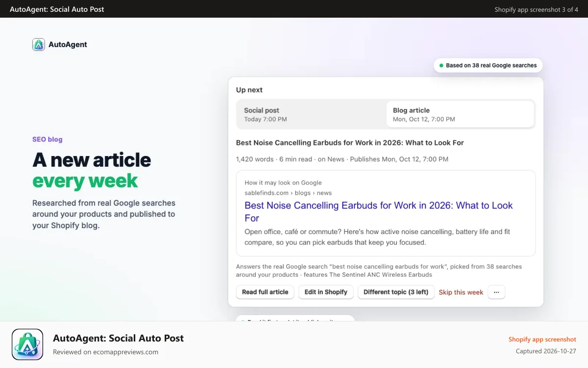Viewport: 588px width, 368px height.
Task: Click orange Shopify app screenshot label in footer
Action: click(x=542, y=339)
